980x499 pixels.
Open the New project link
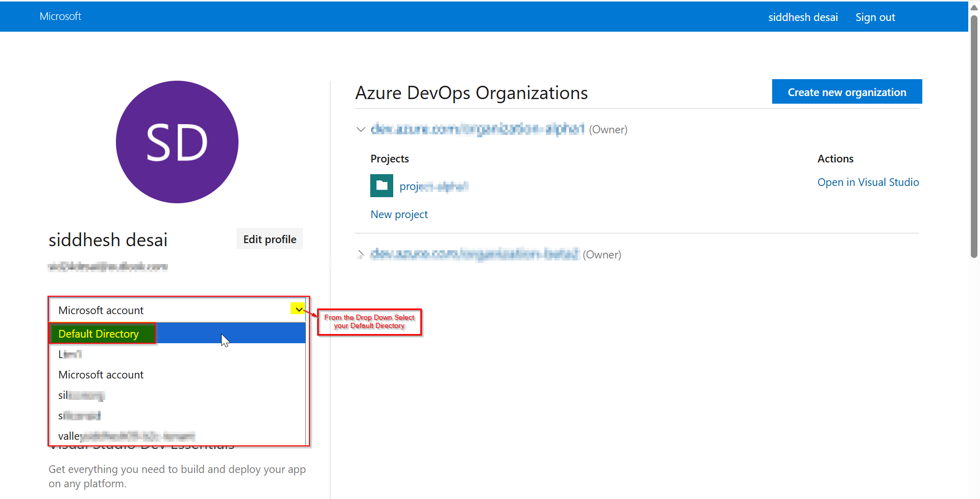[x=399, y=215]
